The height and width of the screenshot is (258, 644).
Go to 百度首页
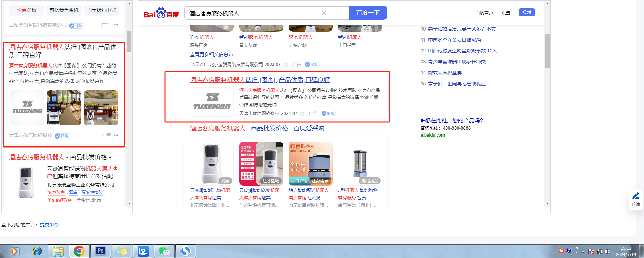484,13
